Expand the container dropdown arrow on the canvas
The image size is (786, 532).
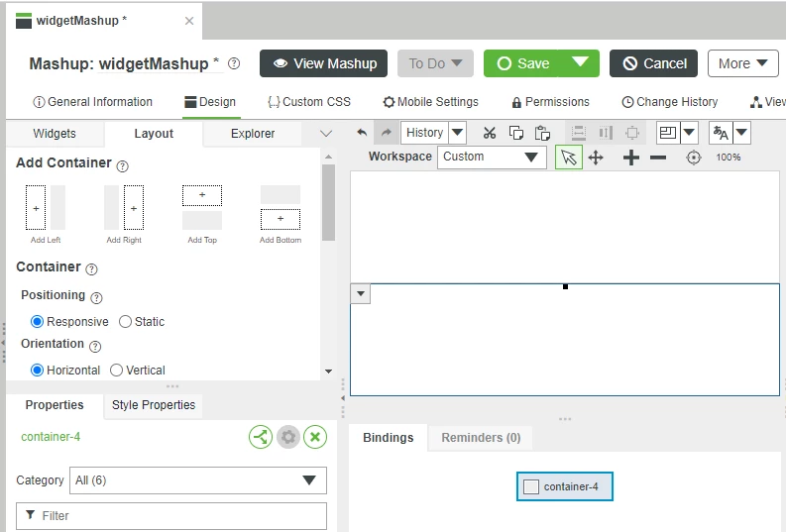click(361, 294)
